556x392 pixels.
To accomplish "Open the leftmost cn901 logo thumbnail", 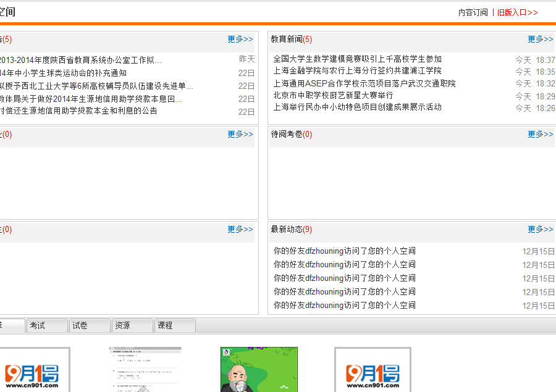I will pyautogui.click(x=32, y=370).
